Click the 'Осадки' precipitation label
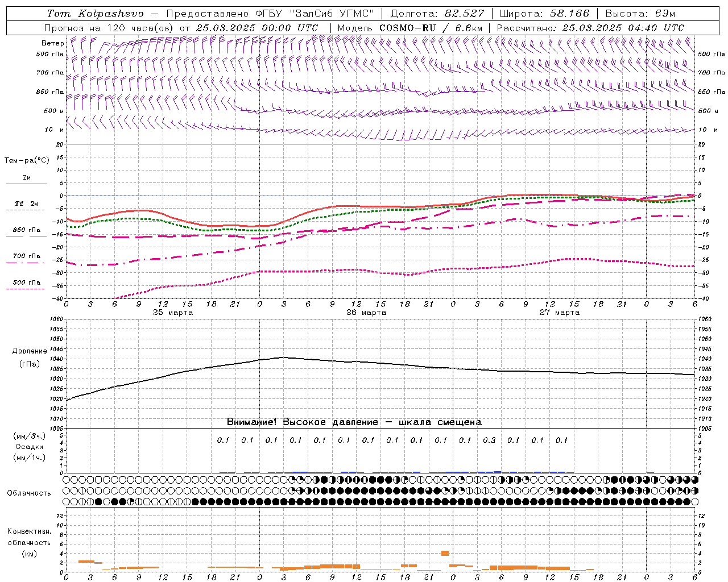The width and height of the screenshot is (728, 582). click(x=30, y=447)
